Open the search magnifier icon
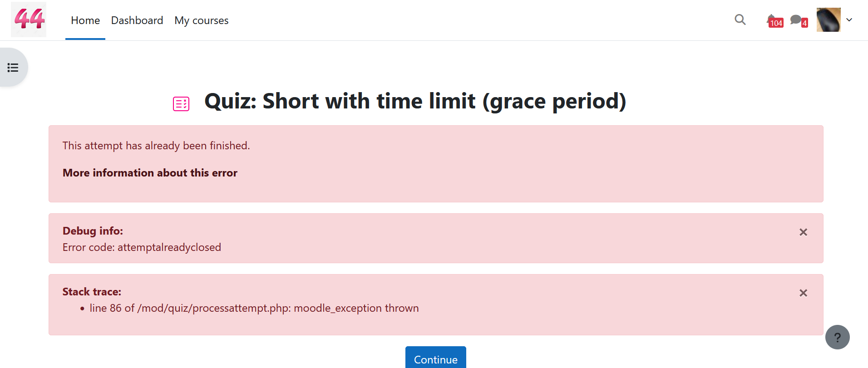868x368 pixels. tap(740, 20)
